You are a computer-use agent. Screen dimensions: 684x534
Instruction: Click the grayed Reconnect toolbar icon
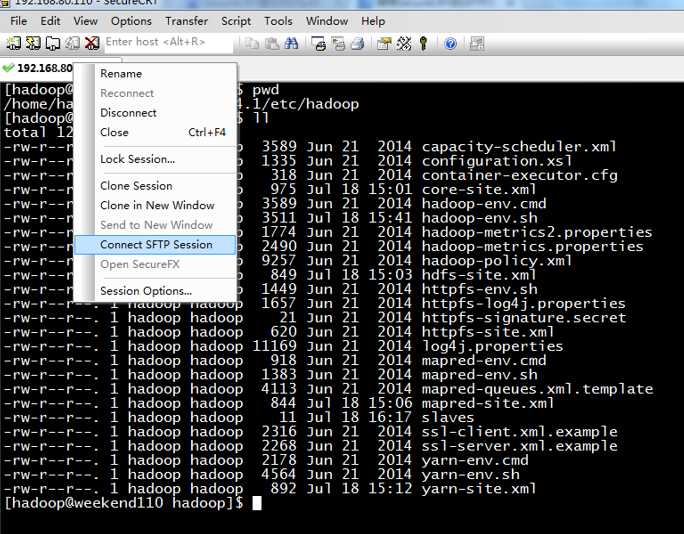coord(72,43)
